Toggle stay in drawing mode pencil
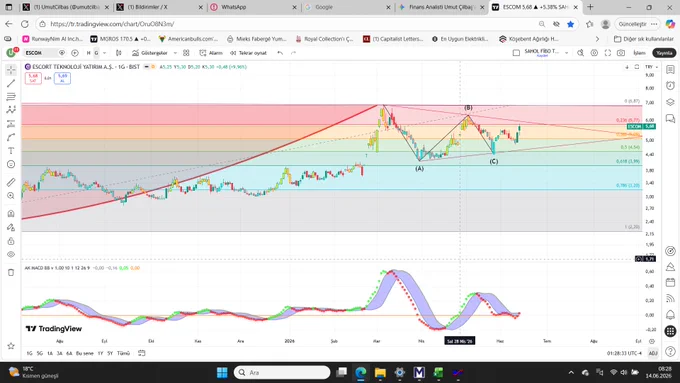 pos(11,227)
